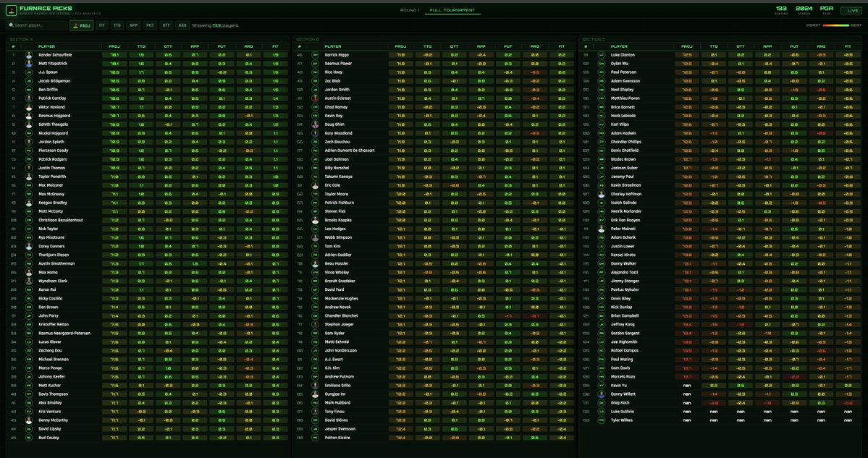This screenshot has height=458, width=868.
Task: Select the OTT filter chip
Action: click(x=166, y=25)
